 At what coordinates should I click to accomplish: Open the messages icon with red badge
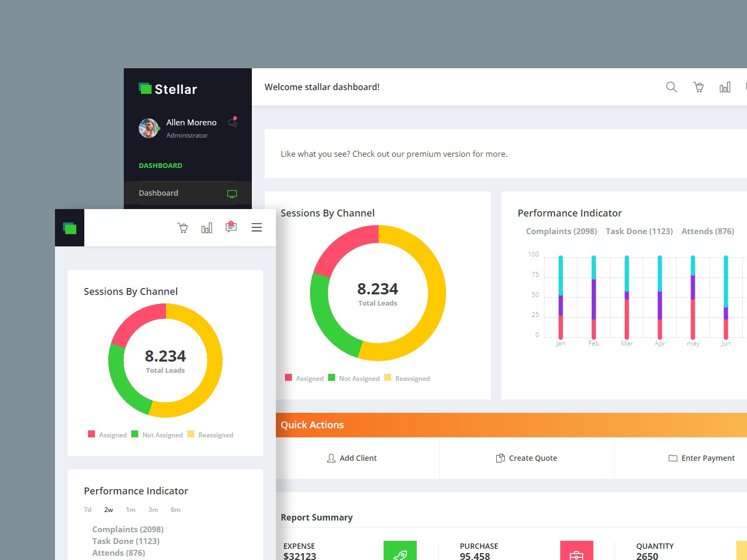pyautogui.click(x=231, y=227)
